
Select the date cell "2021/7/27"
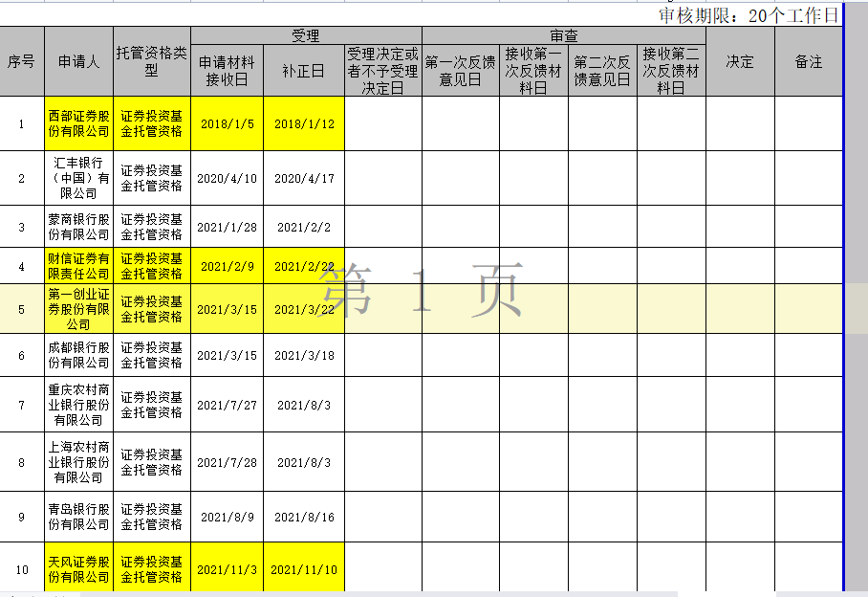coord(227,405)
